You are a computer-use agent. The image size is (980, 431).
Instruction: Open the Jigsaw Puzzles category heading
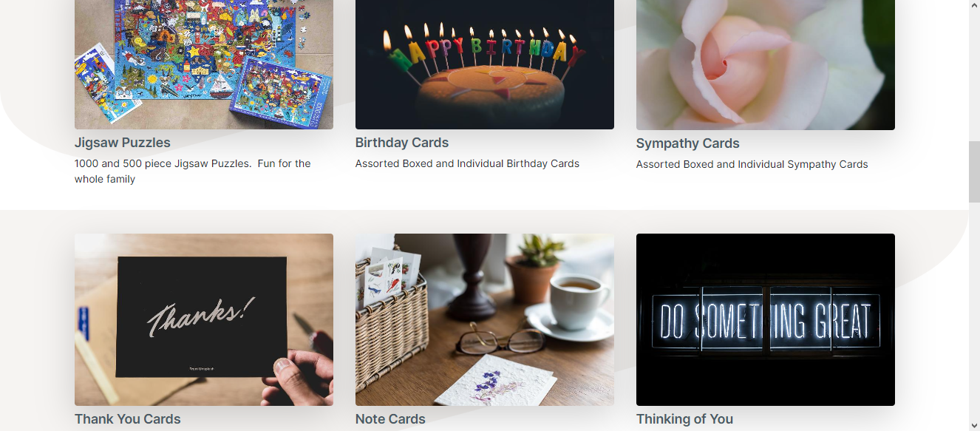tap(123, 143)
